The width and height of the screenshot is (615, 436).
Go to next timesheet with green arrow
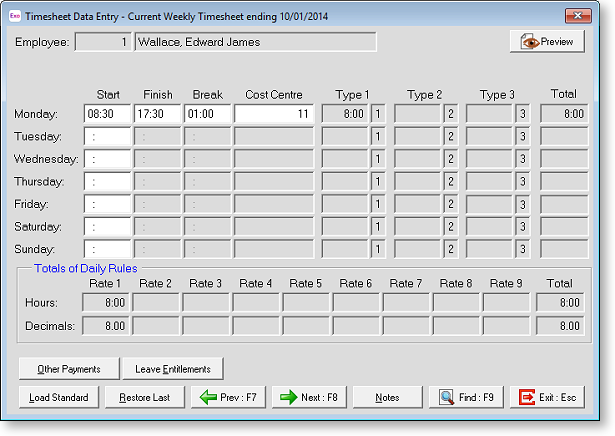pos(309,397)
